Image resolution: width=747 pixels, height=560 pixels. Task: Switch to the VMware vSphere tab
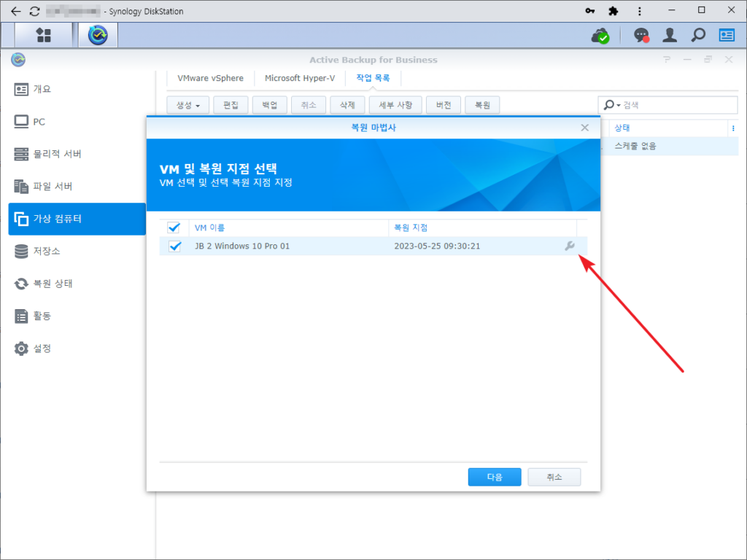(x=210, y=78)
